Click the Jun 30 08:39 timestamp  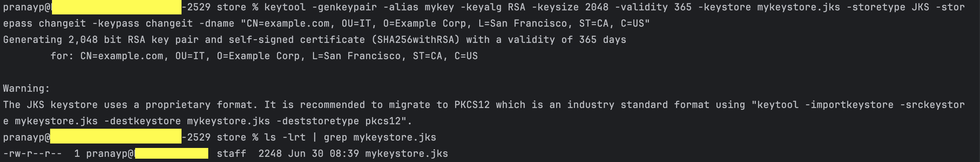(323, 153)
